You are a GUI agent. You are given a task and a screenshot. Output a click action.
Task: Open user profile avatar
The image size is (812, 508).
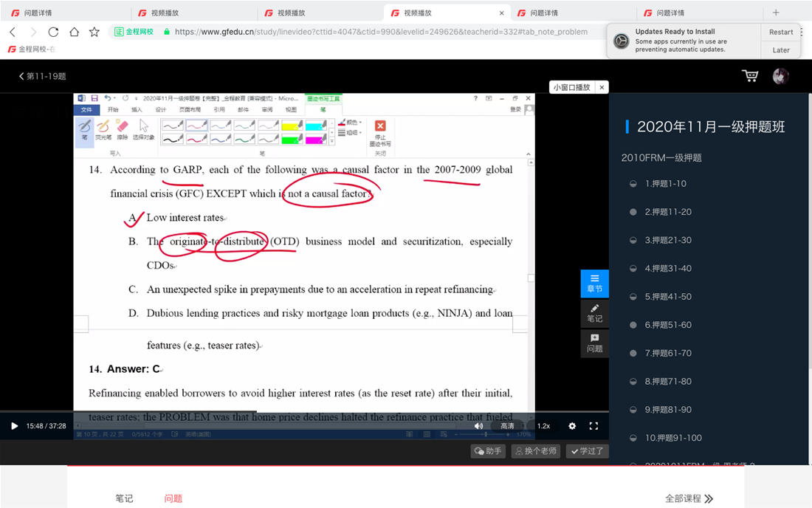tap(780, 76)
